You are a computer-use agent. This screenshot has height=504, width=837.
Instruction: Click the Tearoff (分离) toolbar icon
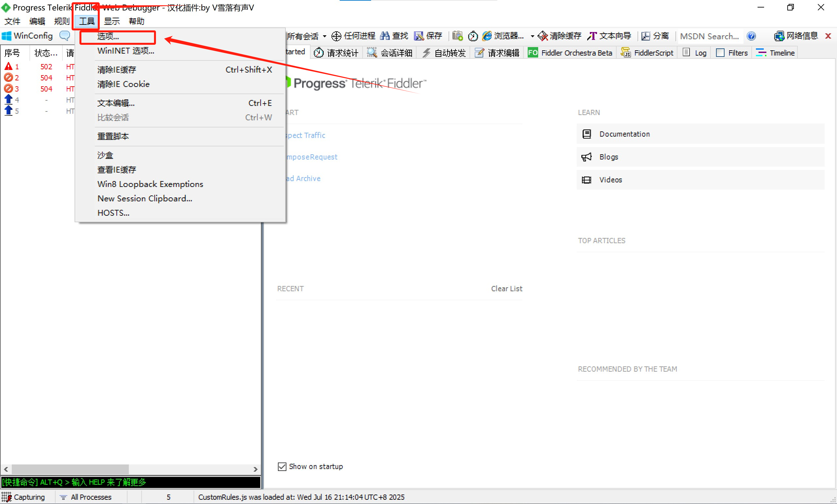(645, 36)
